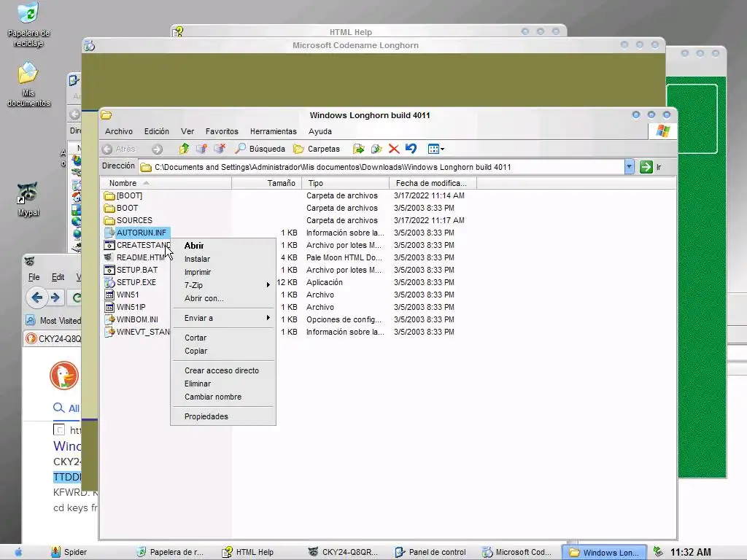Choose Crear acceso directo in context menu
The width and height of the screenshot is (747, 560).
(x=223, y=370)
